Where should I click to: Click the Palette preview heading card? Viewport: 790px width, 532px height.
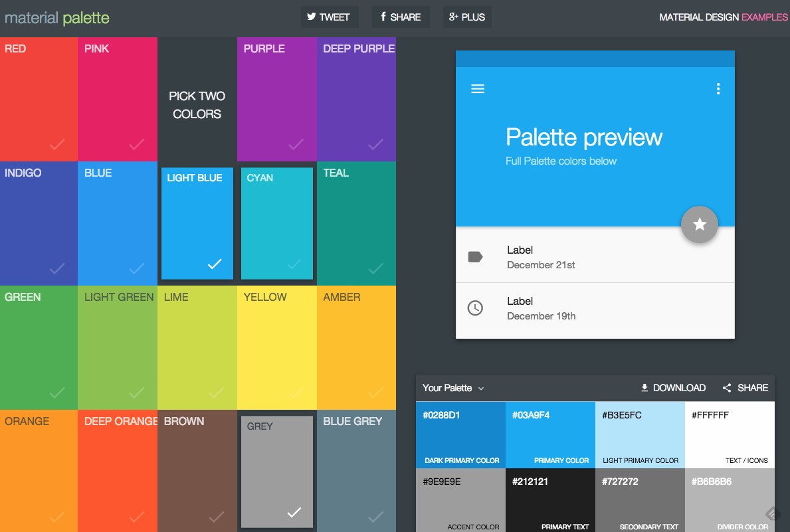(585, 137)
